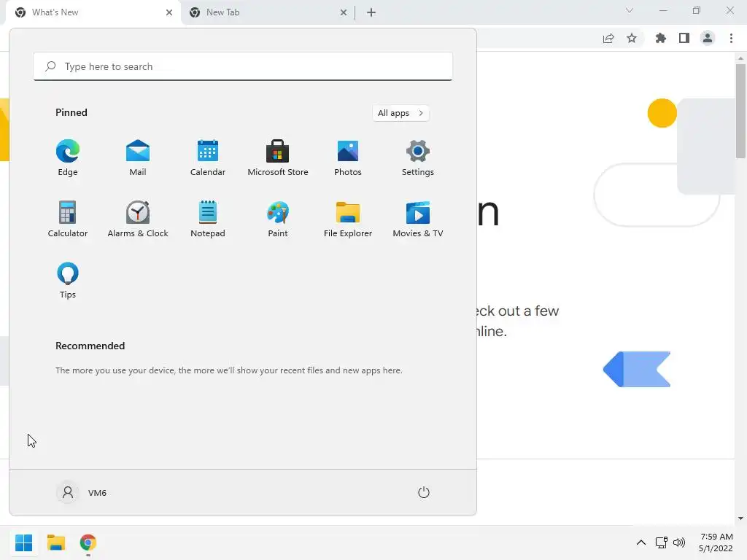Image resolution: width=747 pixels, height=560 pixels.
Task: Open the Tips app
Action: [68, 281]
